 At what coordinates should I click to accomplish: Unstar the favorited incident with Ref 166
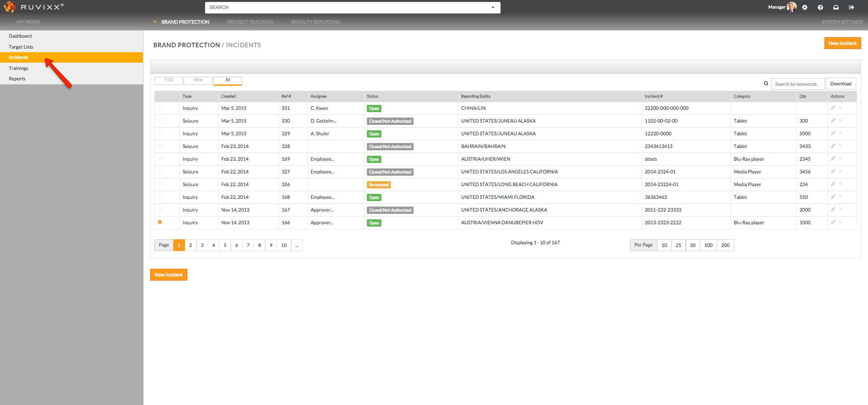160,222
